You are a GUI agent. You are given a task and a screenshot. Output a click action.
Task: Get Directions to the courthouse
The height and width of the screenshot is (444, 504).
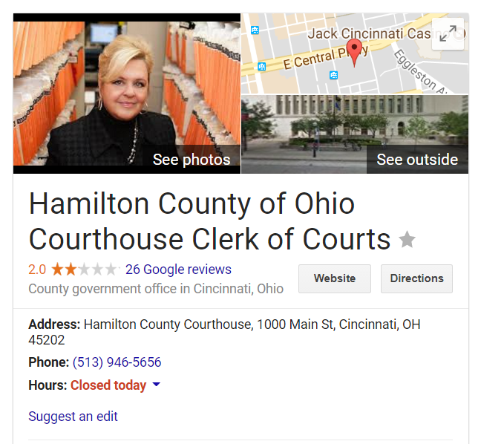click(416, 278)
